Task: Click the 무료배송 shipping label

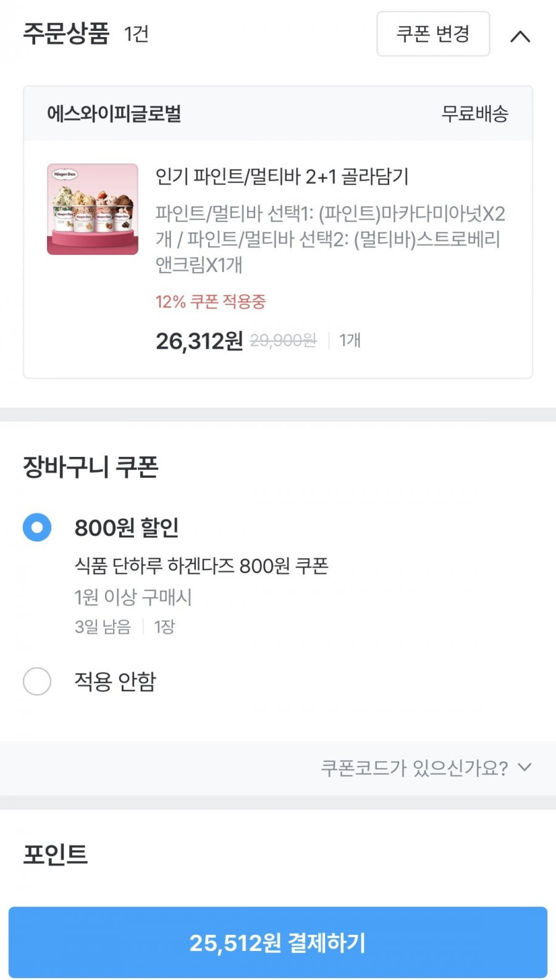Action: coord(474,114)
